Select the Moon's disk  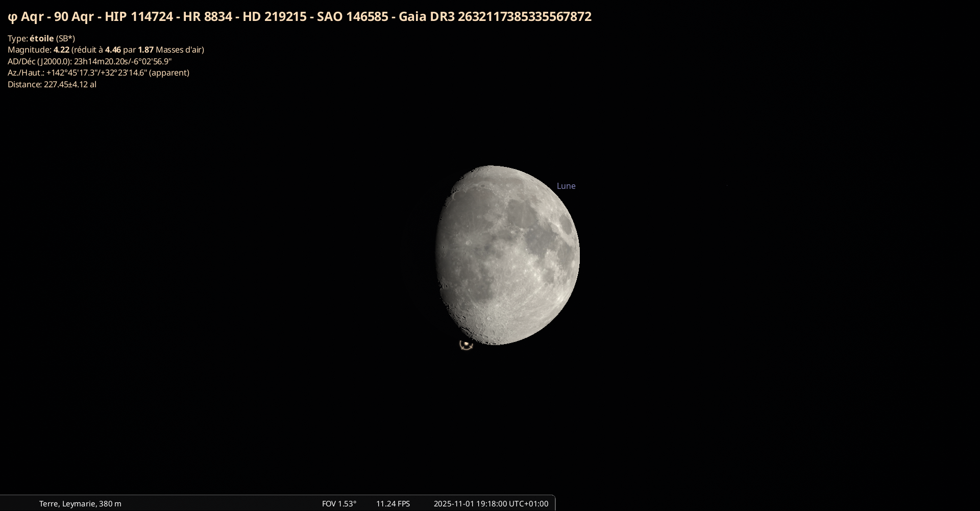508,255
